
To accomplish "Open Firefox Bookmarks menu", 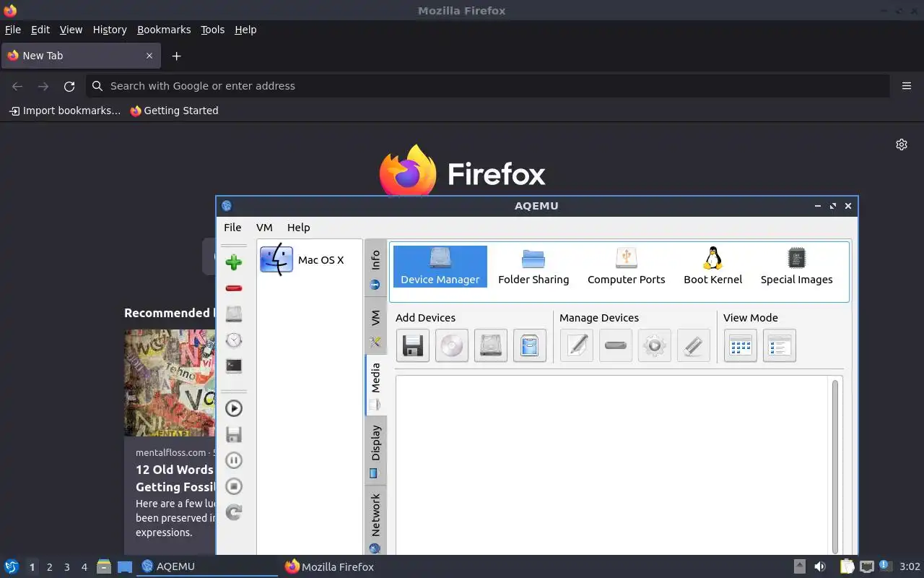I will coord(164,30).
